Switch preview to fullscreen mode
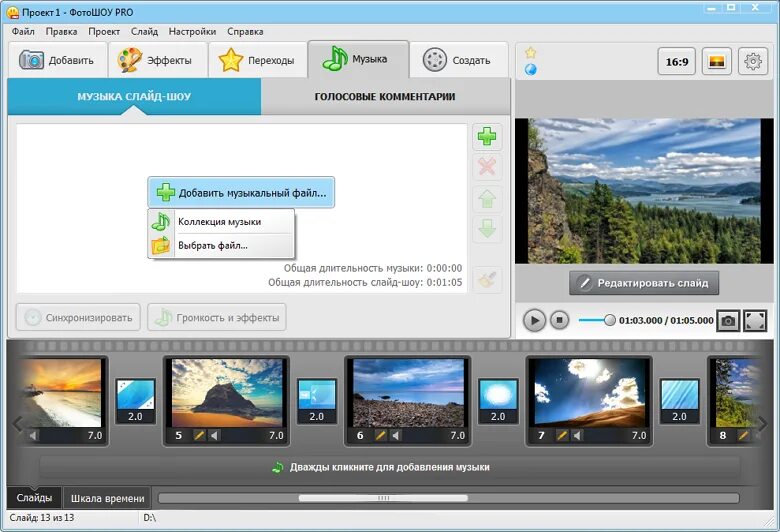This screenshot has height=532, width=780. (755, 320)
